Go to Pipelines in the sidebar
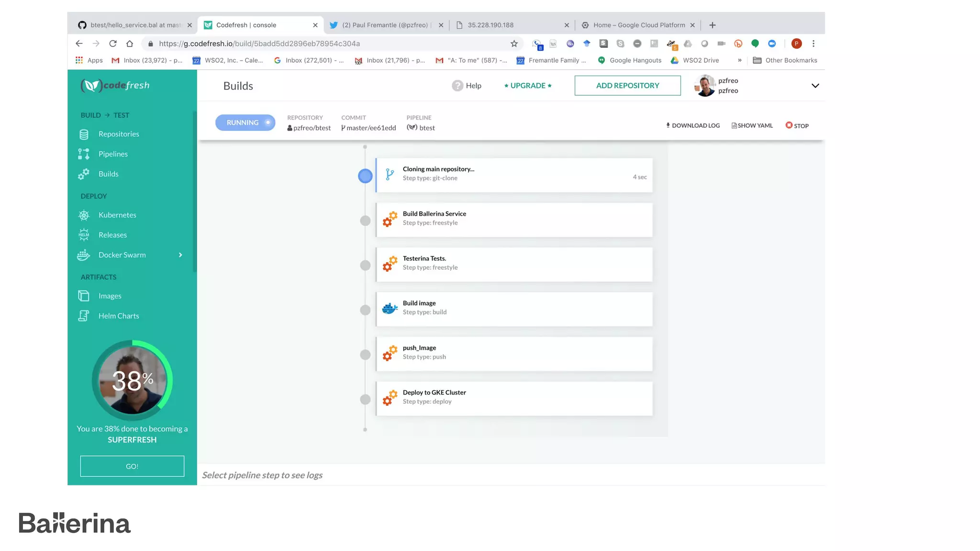The width and height of the screenshot is (980, 551). [x=113, y=154]
